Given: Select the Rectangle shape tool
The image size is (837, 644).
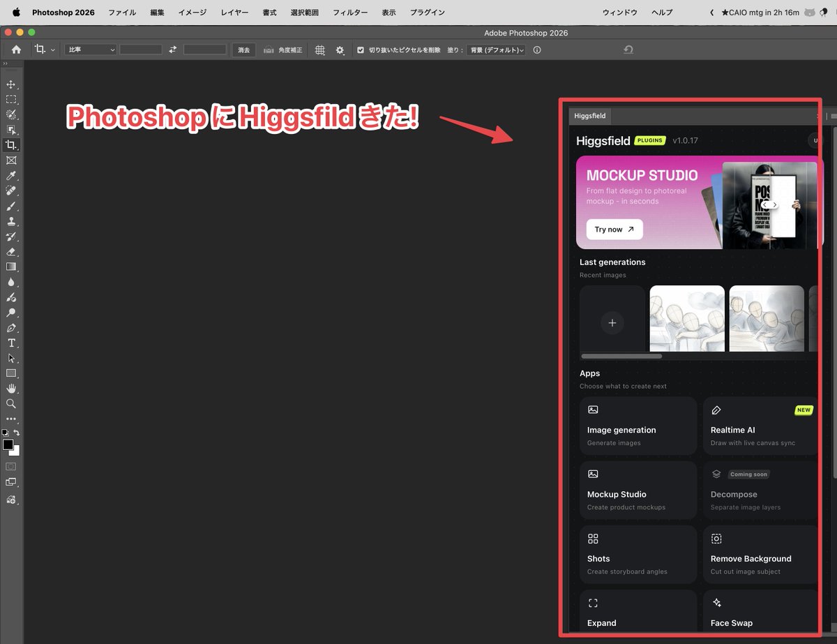Looking at the screenshot, I should (x=11, y=373).
